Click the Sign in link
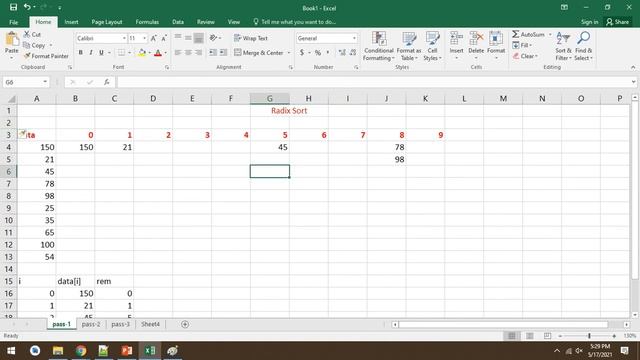 coord(589,22)
